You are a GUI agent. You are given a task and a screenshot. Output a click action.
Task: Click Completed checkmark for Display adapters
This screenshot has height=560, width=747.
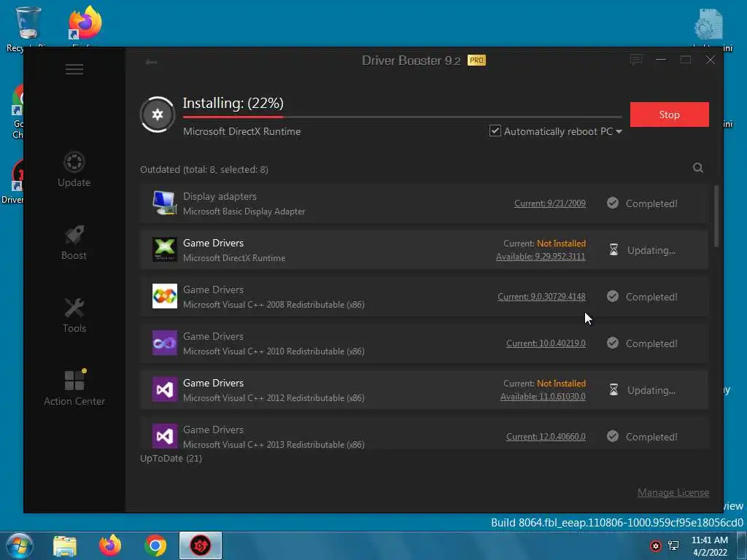[x=613, y=203]
